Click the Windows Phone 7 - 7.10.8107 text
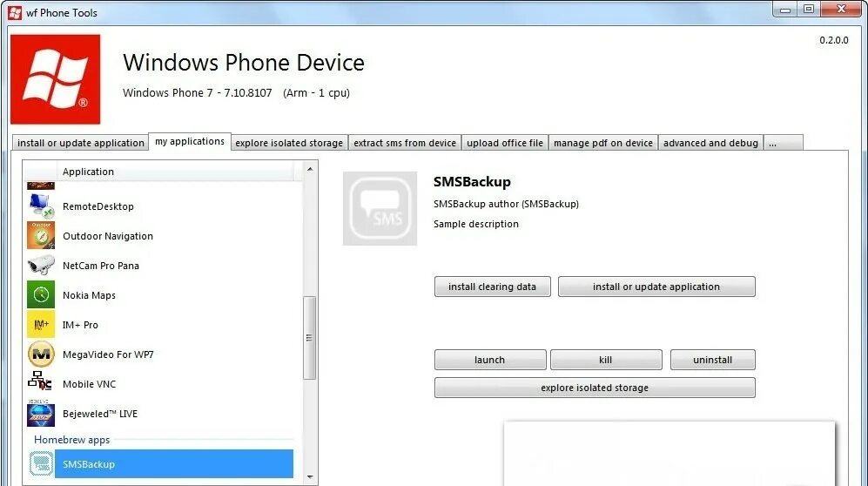Screen dimensions: 868x486 tap(197, 93)
